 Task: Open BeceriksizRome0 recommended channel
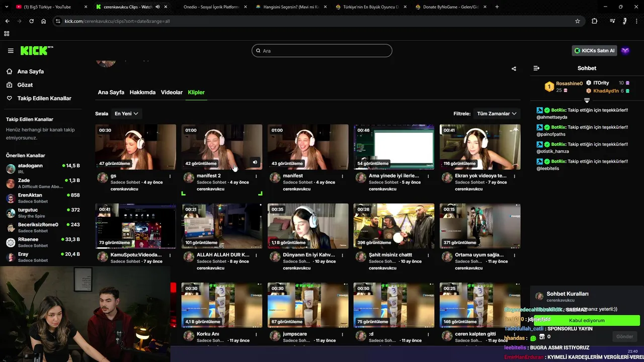click(x=43, y=227)
